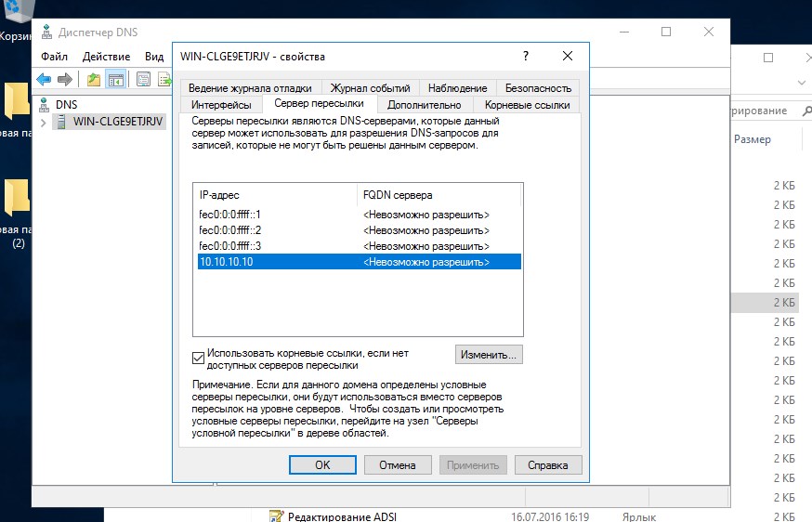
Task: Click the search magnifier in the background Explorer window
Action: [x=806, y=111]
